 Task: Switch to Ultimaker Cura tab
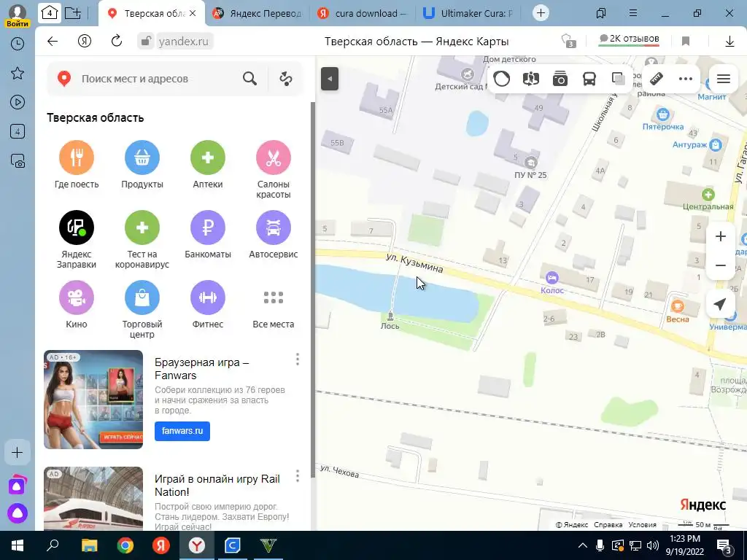tap(468, 13)
